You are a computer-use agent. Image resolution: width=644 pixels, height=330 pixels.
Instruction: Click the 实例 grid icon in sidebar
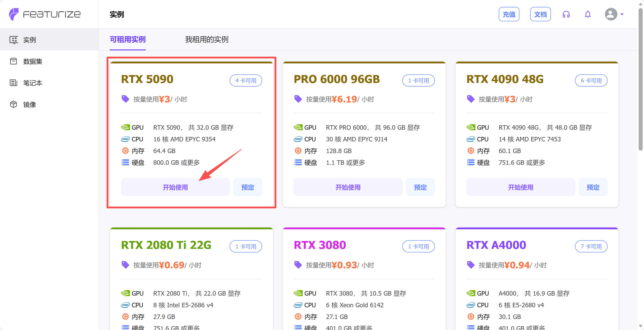coord(13,40)
